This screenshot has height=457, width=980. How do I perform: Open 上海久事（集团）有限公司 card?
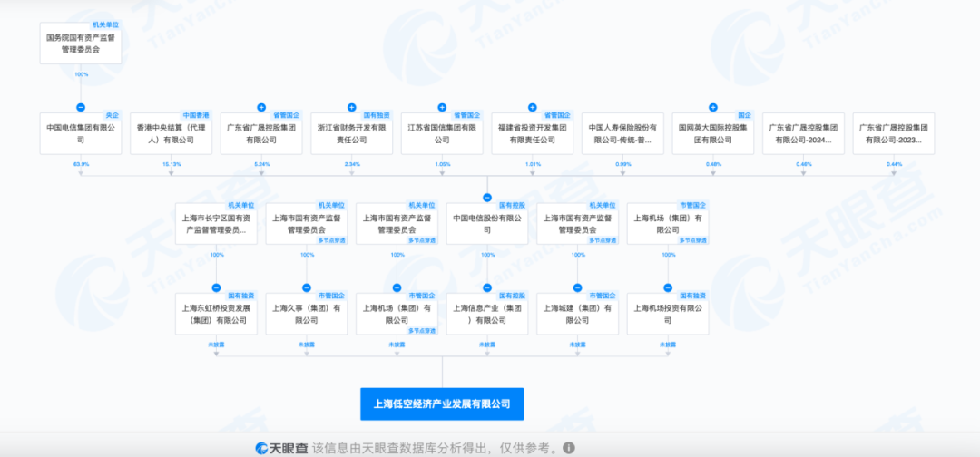tap(307, 314)
